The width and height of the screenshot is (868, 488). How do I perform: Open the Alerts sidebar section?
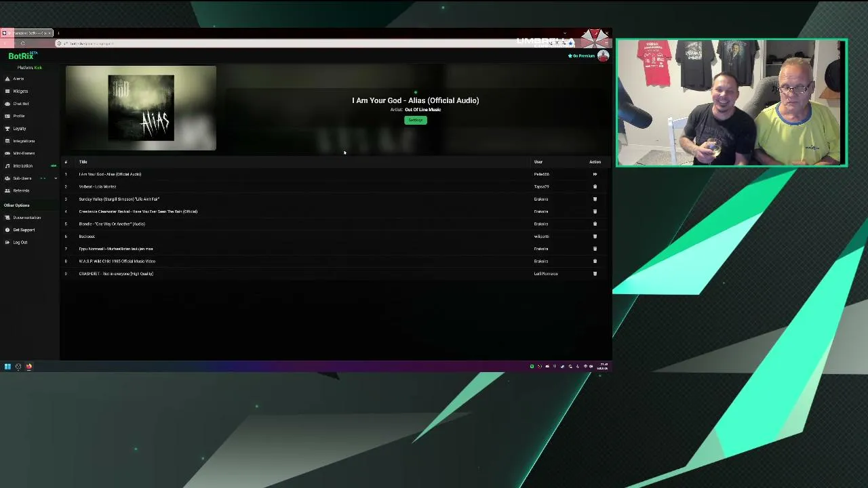click(x=18, y=79)
